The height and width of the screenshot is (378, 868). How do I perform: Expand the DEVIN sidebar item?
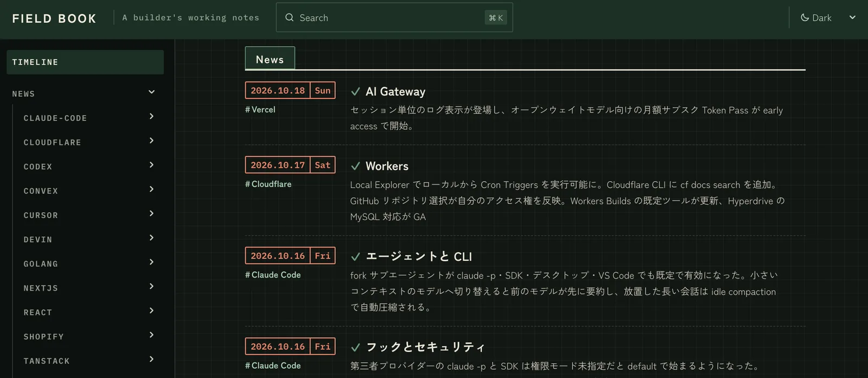[151, 238]
